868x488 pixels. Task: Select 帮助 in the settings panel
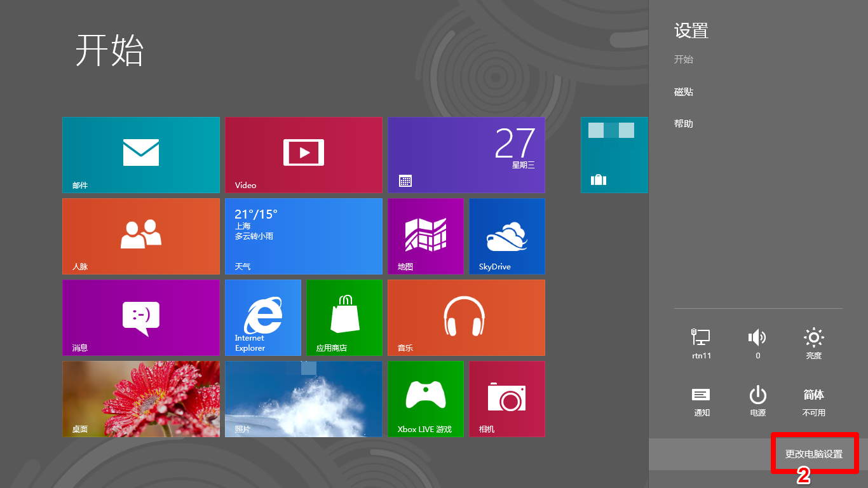tap(684, 124)
